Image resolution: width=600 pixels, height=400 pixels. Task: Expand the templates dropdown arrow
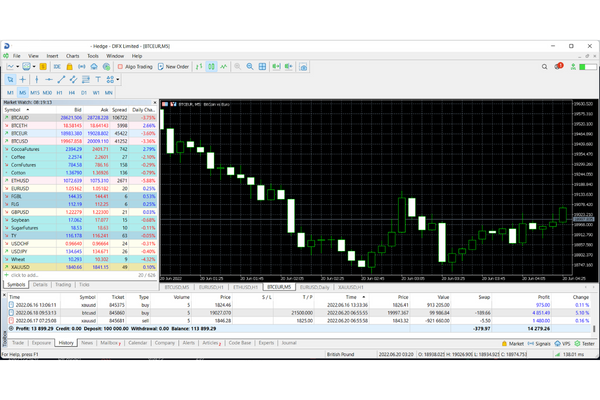click(34, 67)
